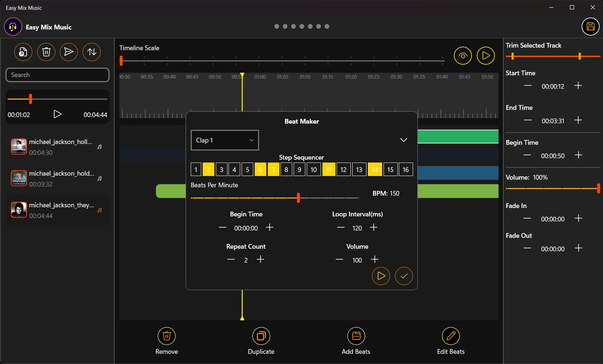603x364 pixels.
Task: Preview the timeline with the eye icon
Action: coord(463,56)
